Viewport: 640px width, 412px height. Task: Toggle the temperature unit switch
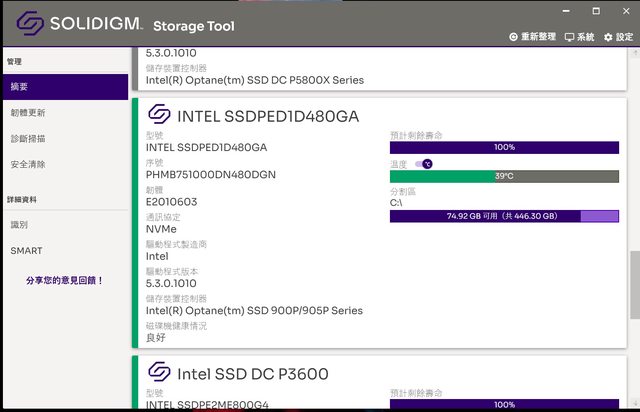click(424, 163)
